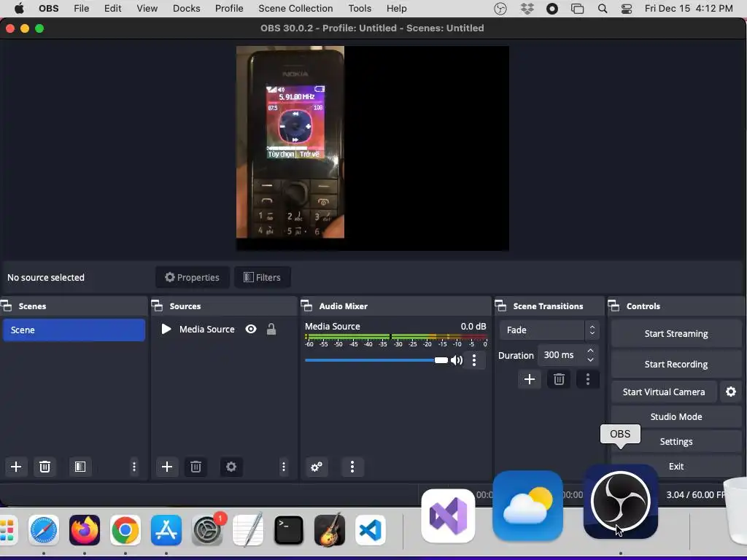Open the Edit menu
This screenshot has width=747, height=560.
click(x=113, y=9)
